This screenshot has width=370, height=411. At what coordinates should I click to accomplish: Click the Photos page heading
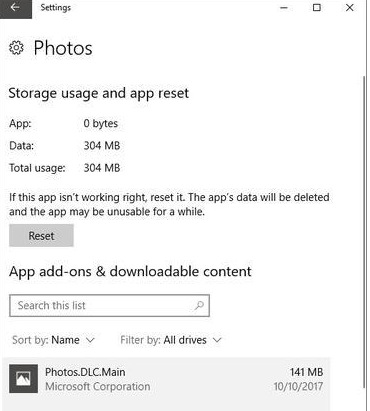pyautogui.click(x=63, y=48)
